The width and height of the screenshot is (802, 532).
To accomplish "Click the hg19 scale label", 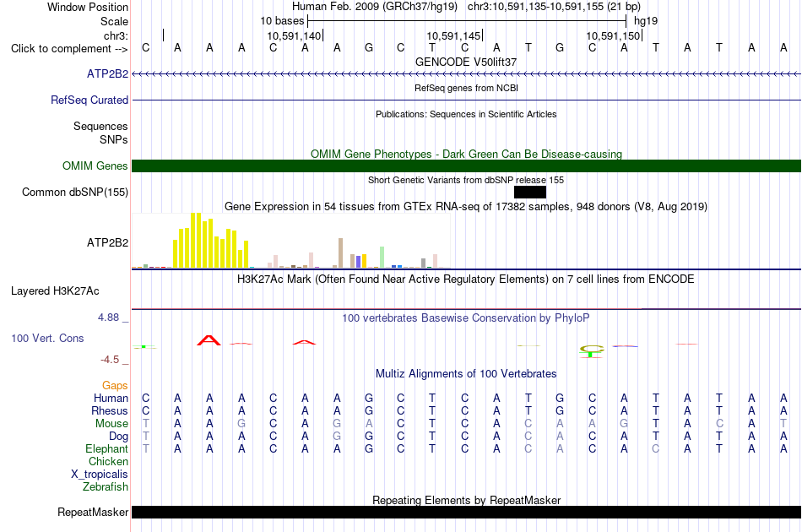I will point(646,21).
